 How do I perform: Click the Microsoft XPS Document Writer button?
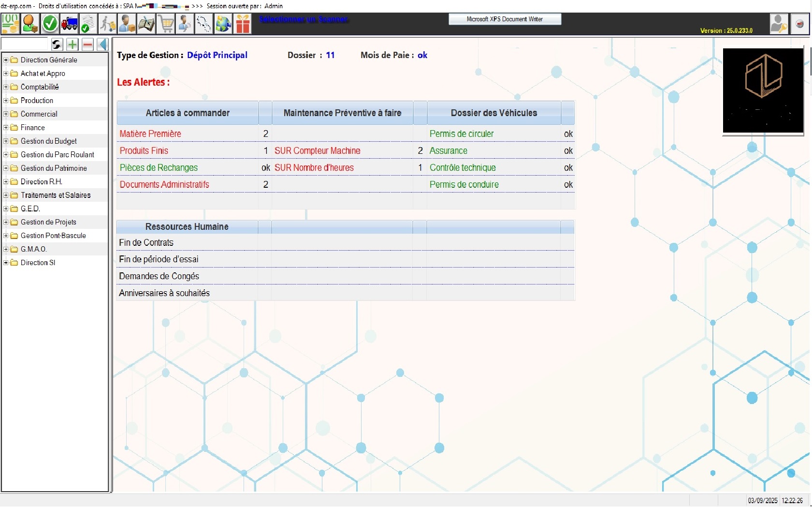(505, 19)
